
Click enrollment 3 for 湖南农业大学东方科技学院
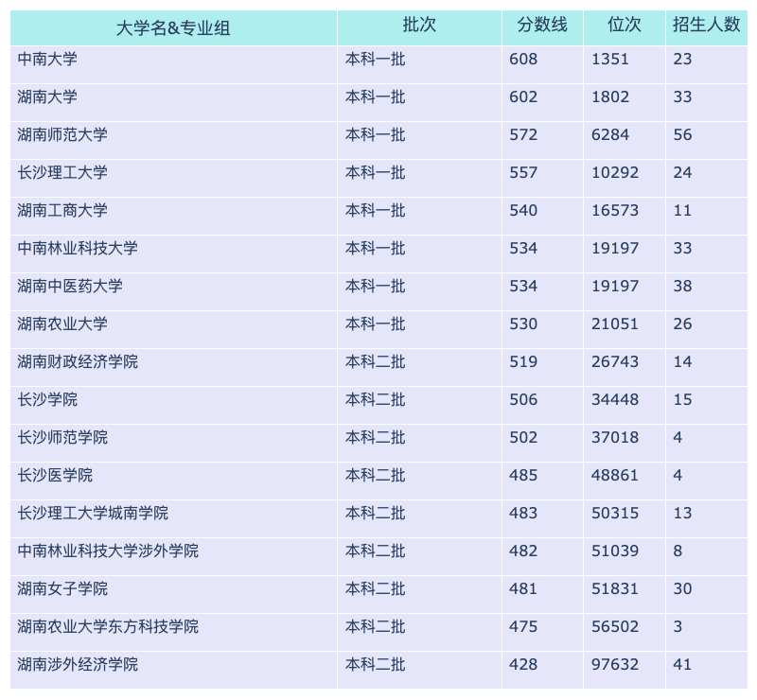point(678,626)
